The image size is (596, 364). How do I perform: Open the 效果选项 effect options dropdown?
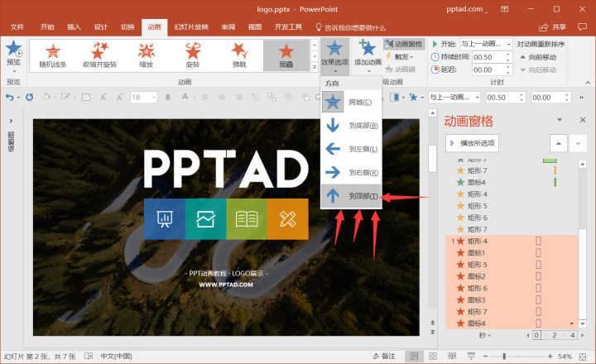(x=334, y=56)
